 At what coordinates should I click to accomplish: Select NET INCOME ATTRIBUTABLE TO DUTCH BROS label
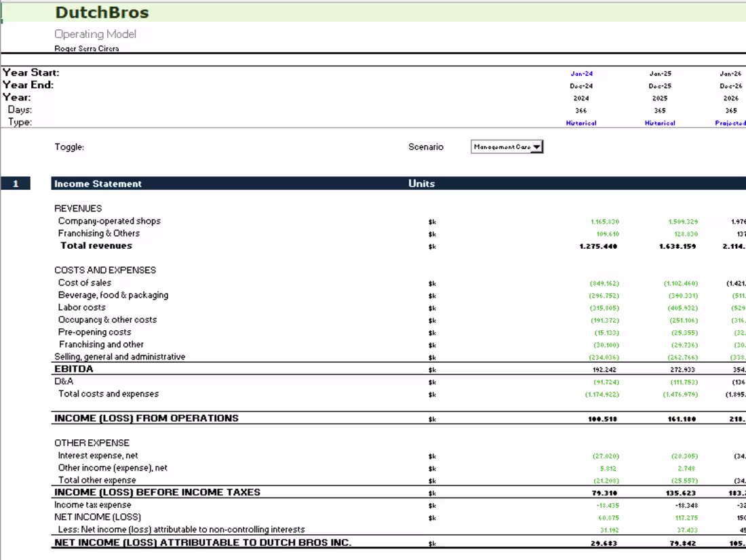click(203, 542)
